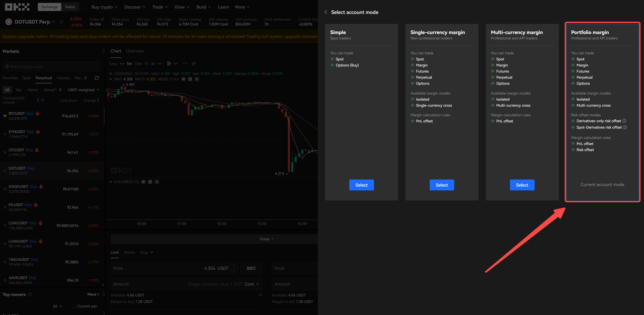644x315 pixels.
Task: Open the Learn link in the top navigation
Action: 223,7
